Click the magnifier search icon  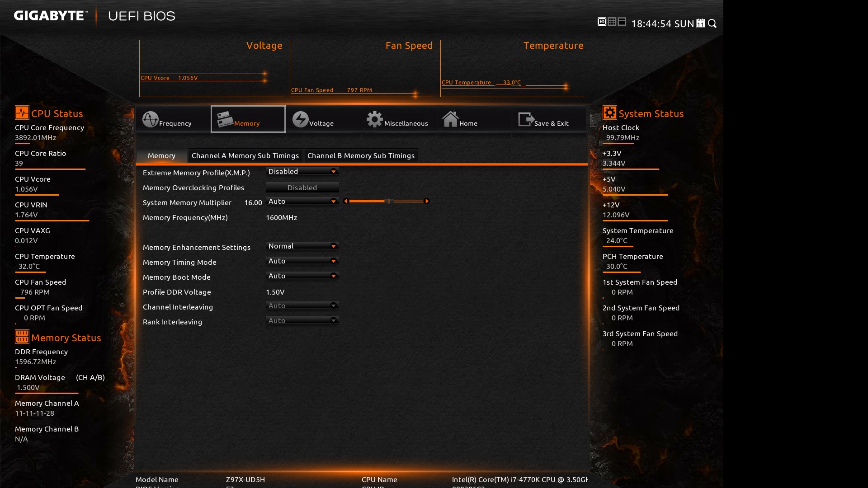(712, 23)
